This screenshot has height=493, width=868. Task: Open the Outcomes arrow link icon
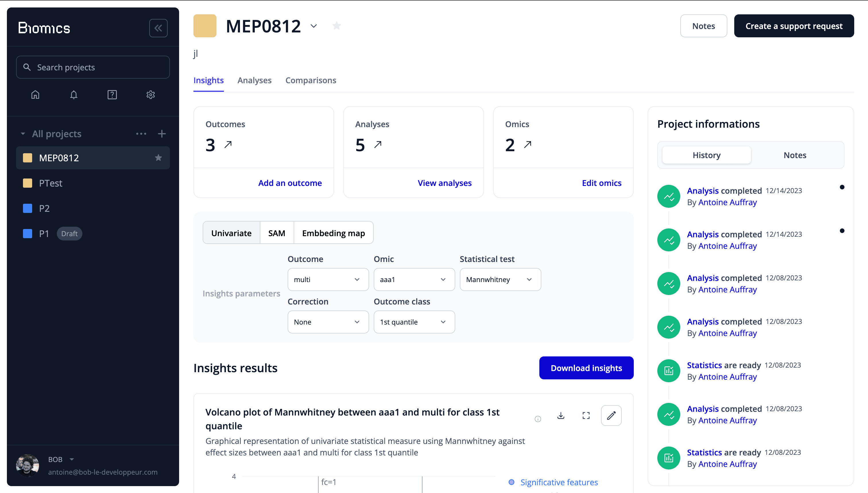tap(228, 145)
